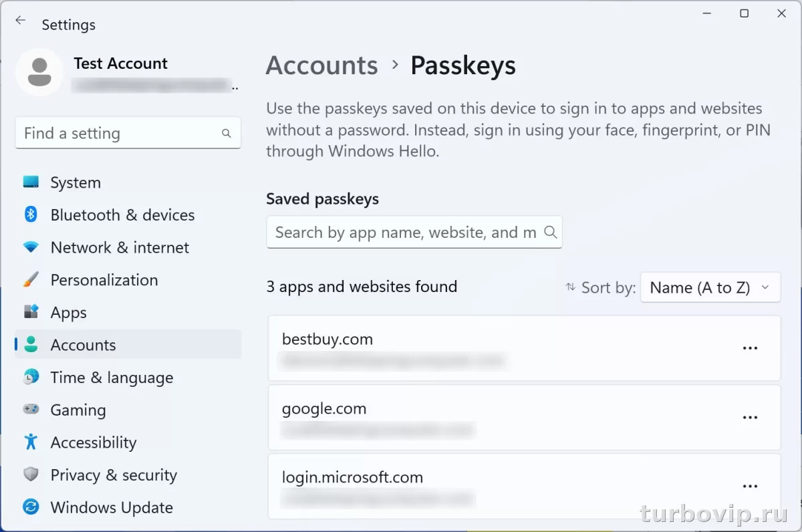Click the Privacy & security shield icon
Screen dimensions: 802x532
coord(31,475)
